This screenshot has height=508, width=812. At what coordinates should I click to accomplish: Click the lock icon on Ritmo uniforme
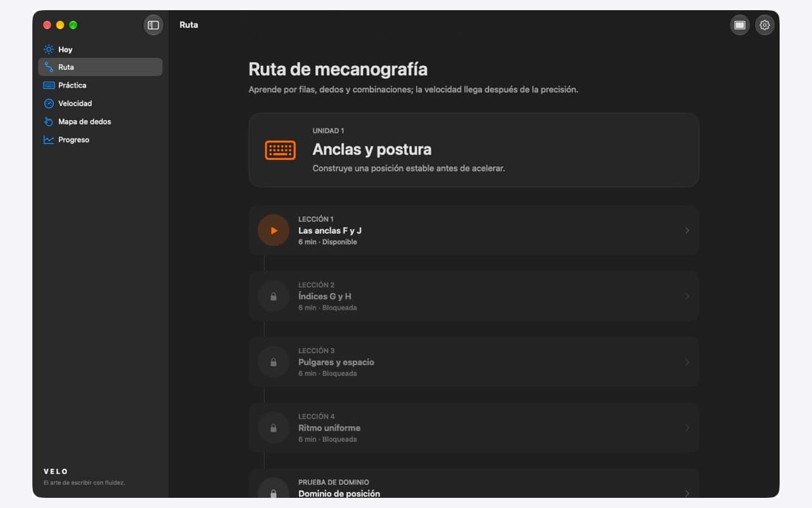(x=273, y=428)
